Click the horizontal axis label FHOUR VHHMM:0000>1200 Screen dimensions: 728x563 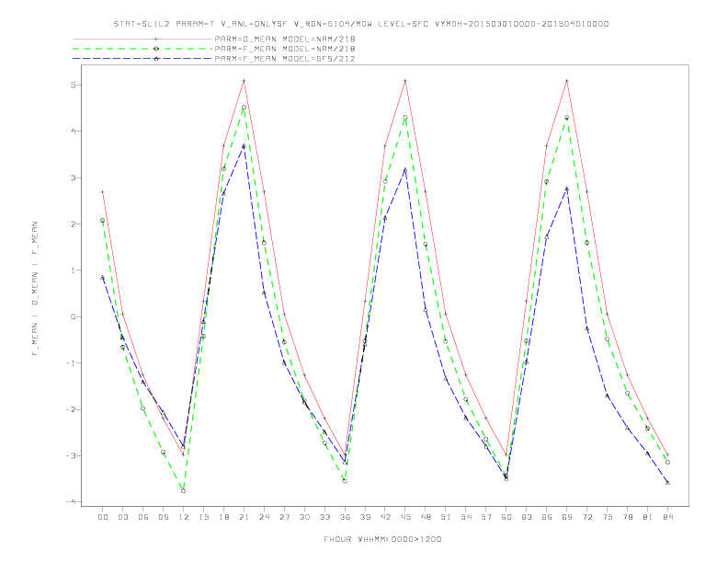click(x=382, y=539)
